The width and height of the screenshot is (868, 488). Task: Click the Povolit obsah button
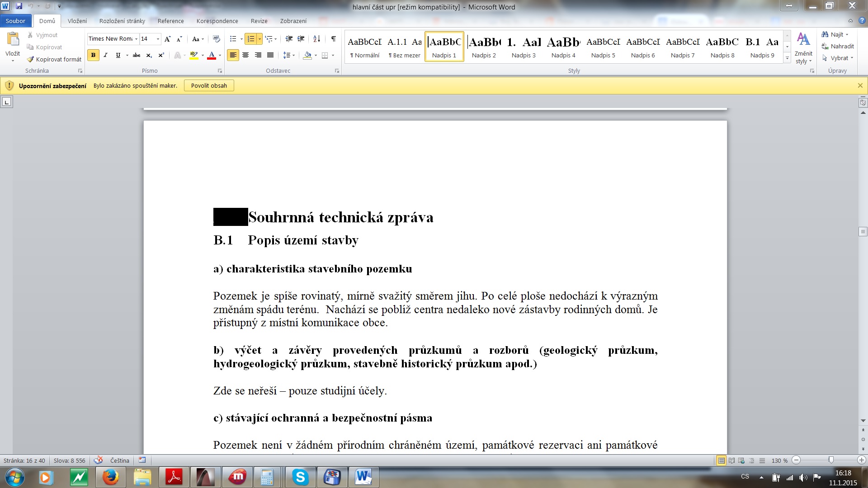209,85
